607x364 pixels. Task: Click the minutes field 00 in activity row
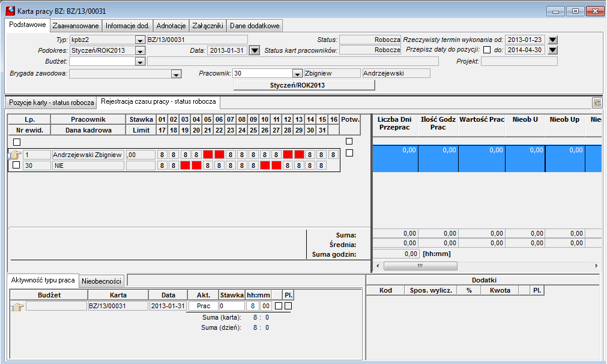(x=265, y=306)
